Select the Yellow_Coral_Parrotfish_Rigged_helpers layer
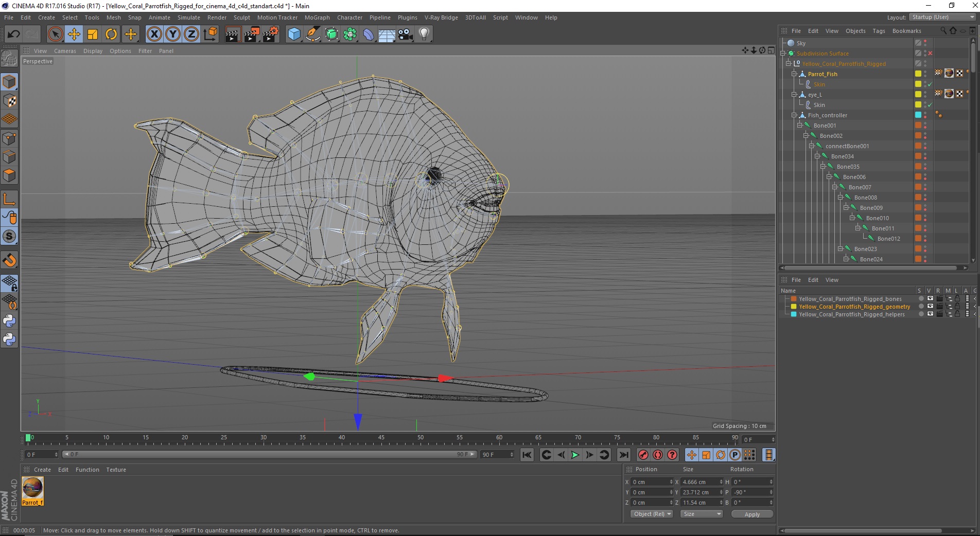Viewport: 980px width, 536px height. click(851, 314)
